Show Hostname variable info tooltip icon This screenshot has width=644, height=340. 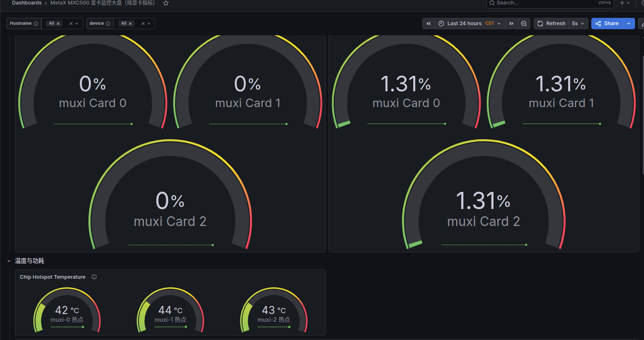36,24
